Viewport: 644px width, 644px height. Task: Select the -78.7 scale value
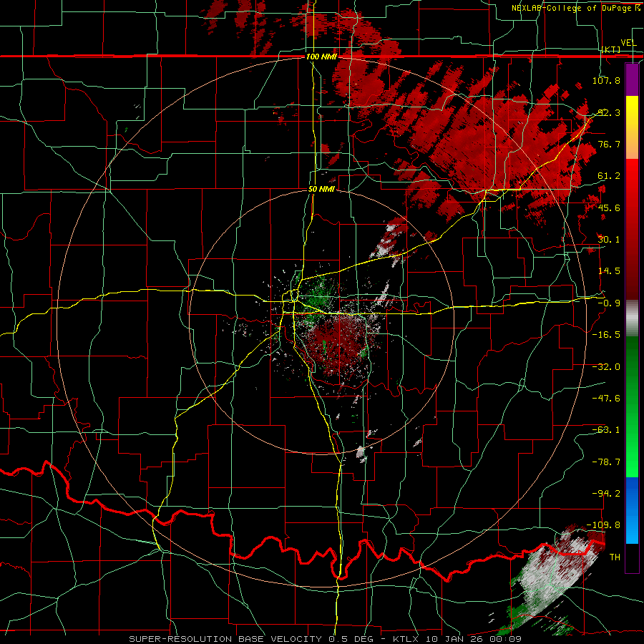[x=606, y=462]
